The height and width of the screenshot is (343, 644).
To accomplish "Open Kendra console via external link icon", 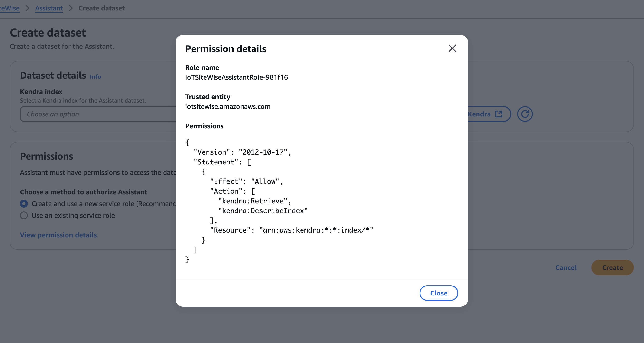I will click(498, 114).
